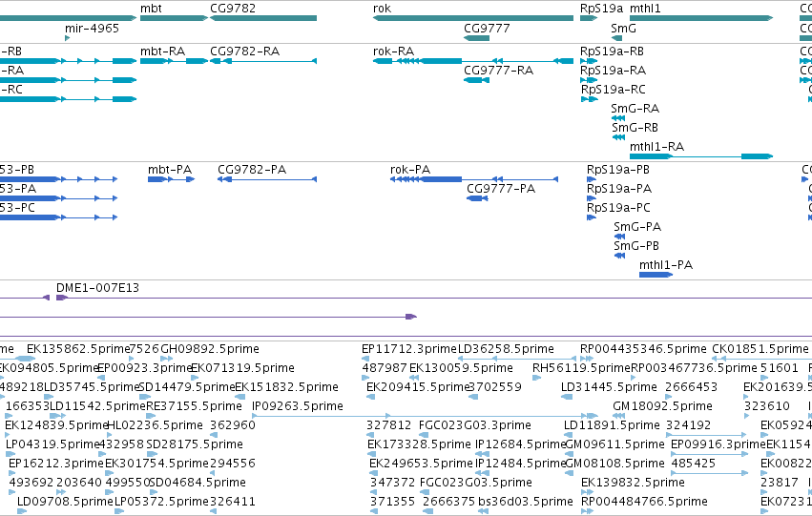This screenshot has width=812, height=516.
Task: Select EST 'RP003467736.5prime'
Action: point(694,368)
